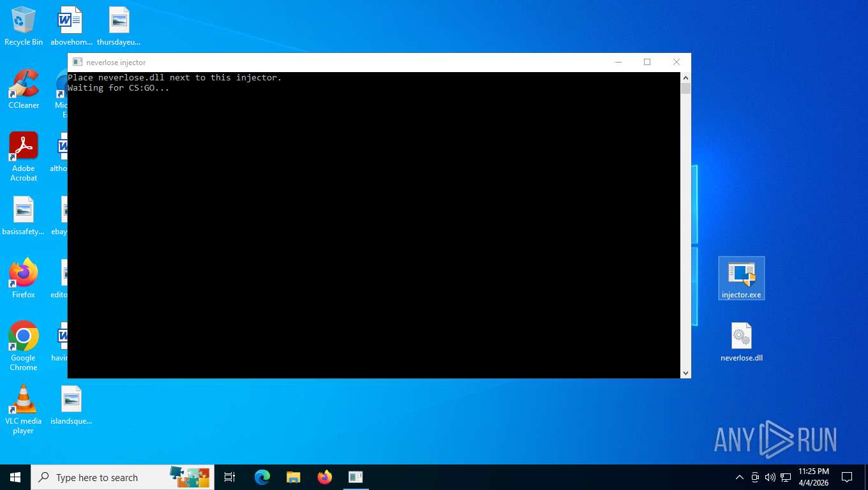Click the console vertical scrollbar thumb
The height and width of the screenshot is (490, 868).
685,89
